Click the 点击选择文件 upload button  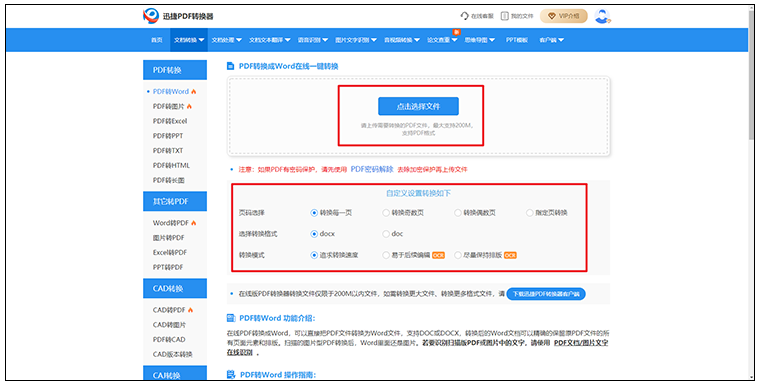(x=418, y=106)
